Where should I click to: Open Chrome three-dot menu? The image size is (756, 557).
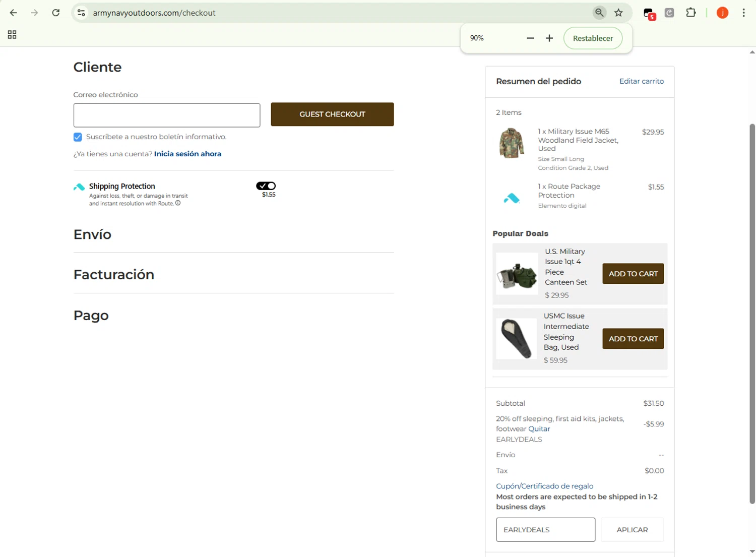[744, 13]
